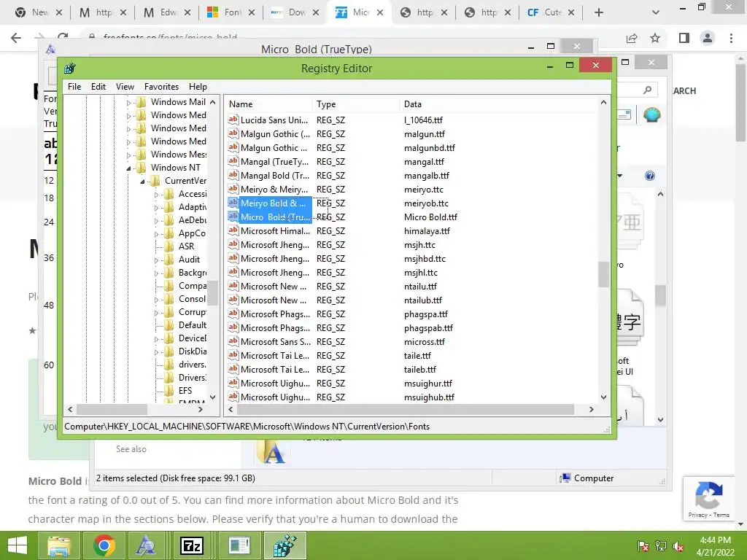Select the ASR key folder icon

click(x=169, y=246)
